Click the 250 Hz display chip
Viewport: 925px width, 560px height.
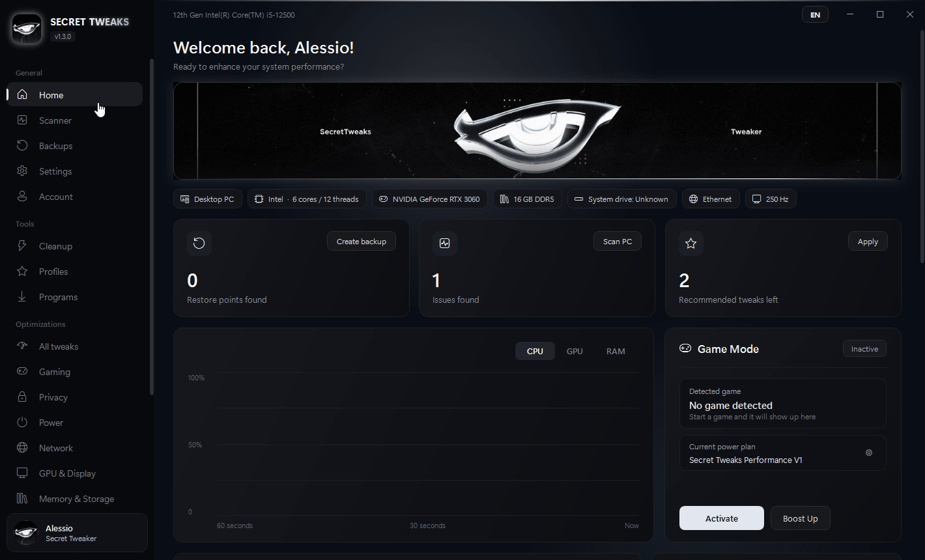coord(771,199)
